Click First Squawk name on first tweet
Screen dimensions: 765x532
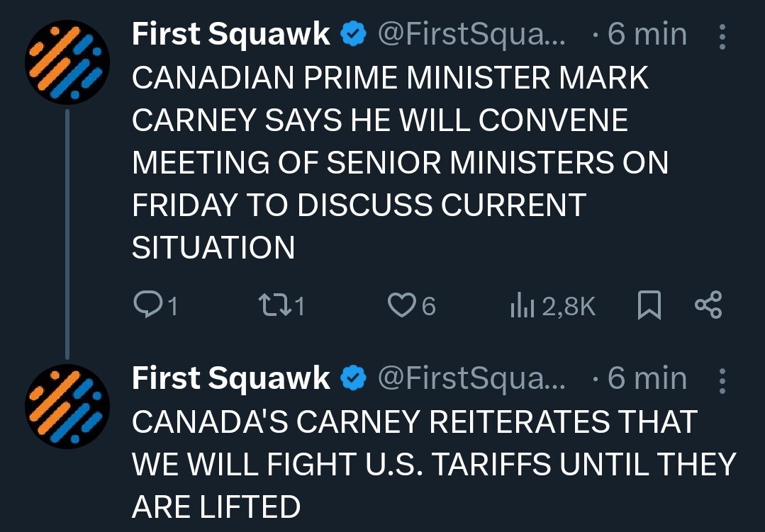[x=231, y=35]
